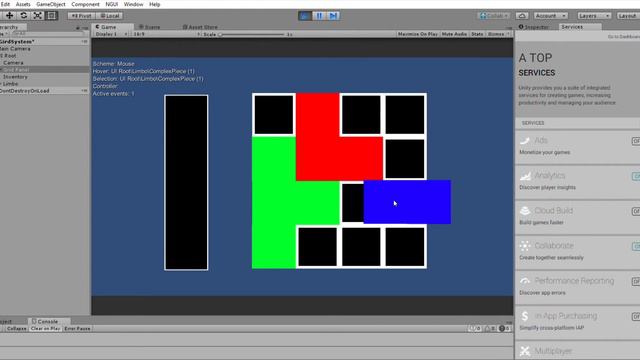Toggle Error Pause in Console
The image size is (640, 360).
click(77, 329)
